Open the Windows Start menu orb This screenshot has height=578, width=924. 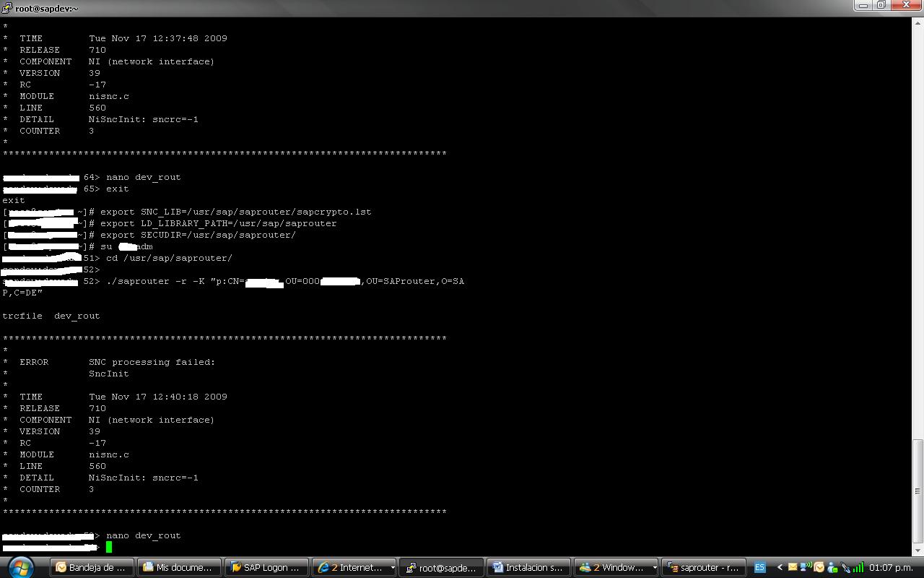19,567
